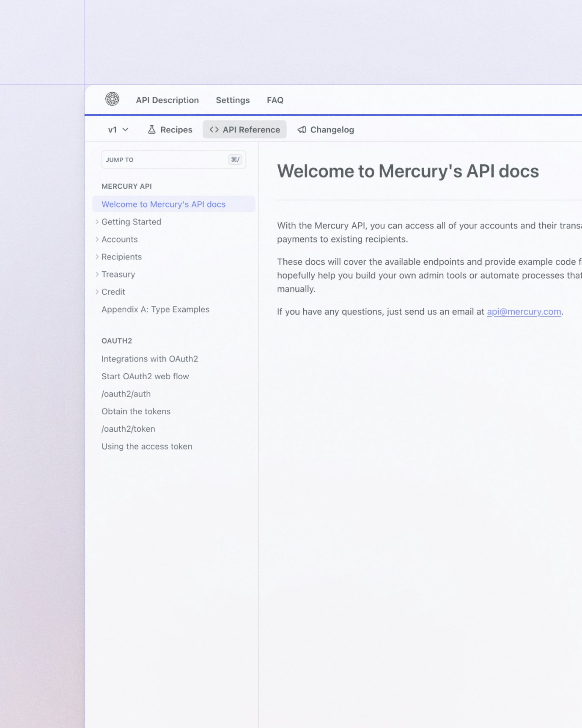Open the API Description tab

click(x=167, y=100)
